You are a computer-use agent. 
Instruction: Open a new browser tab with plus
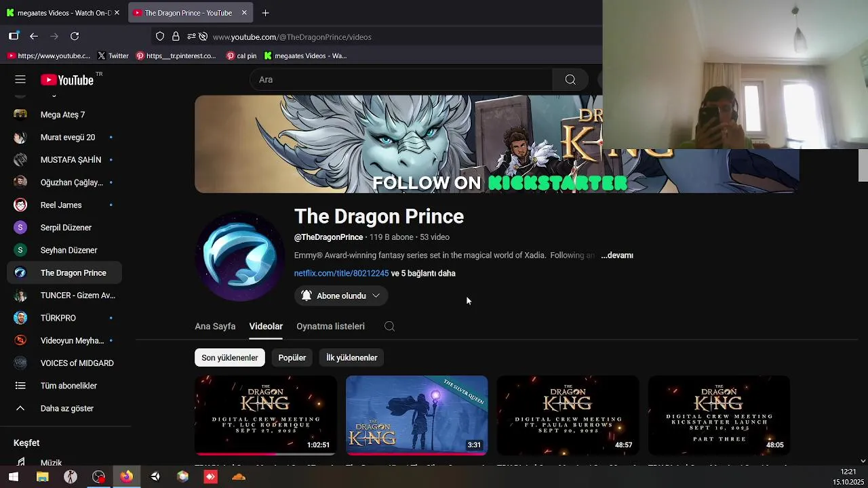point(265,13)
